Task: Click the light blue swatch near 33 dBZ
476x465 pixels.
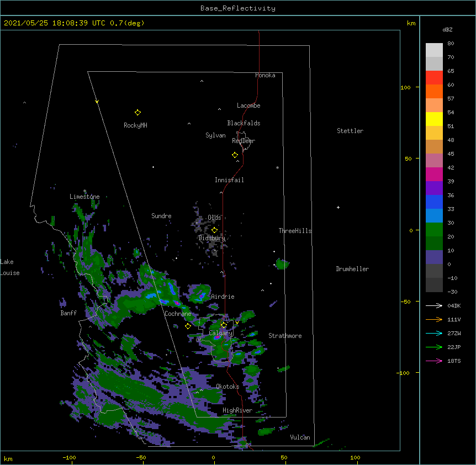Action: pos(434,216)
